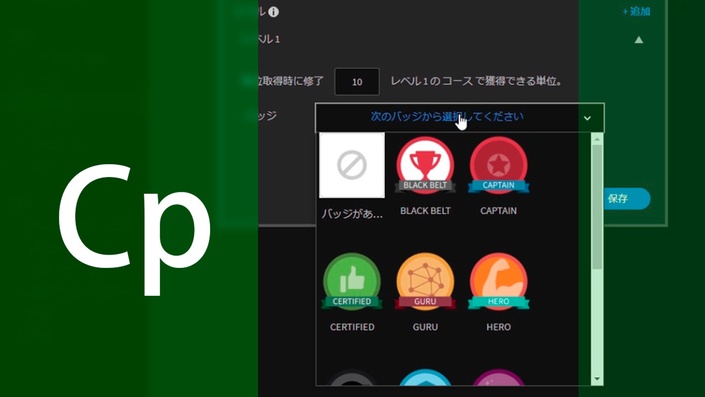
Task: Click the HERO text label
Action: 498,327
